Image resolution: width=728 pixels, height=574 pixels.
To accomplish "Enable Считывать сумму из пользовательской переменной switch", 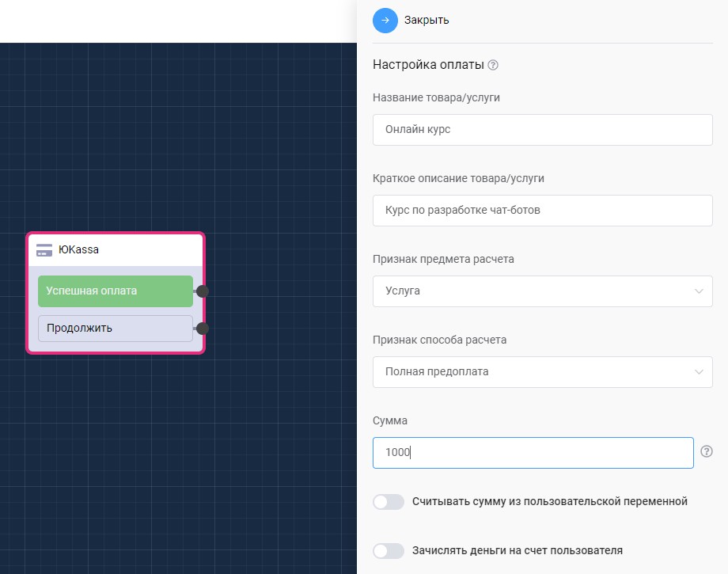I will click(389, 502).
